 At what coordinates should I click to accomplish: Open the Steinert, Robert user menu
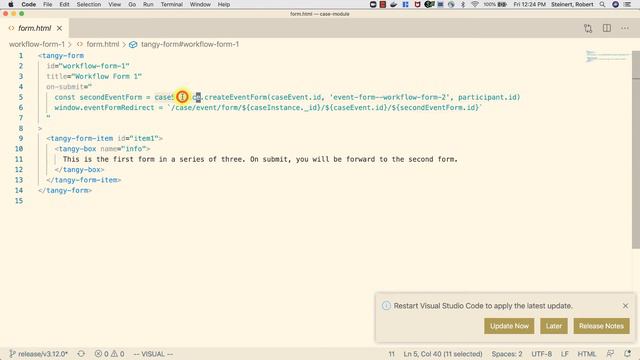(572, 4)
